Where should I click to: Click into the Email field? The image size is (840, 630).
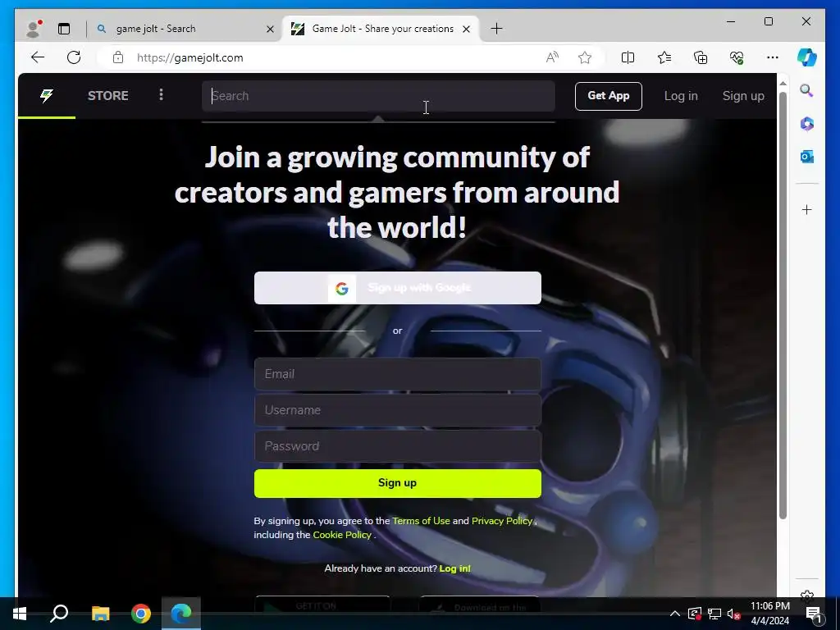[398, 374]
